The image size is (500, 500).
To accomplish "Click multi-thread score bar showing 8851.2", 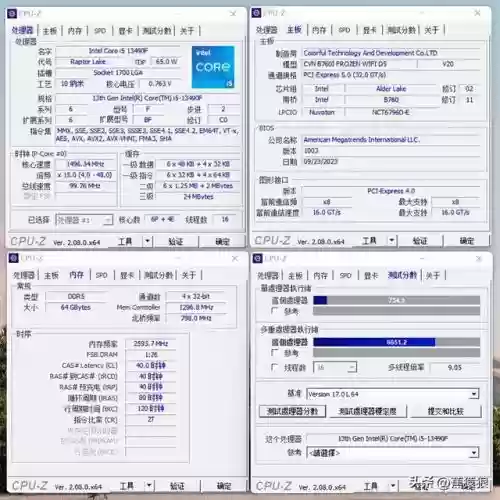I will (397, 342).
